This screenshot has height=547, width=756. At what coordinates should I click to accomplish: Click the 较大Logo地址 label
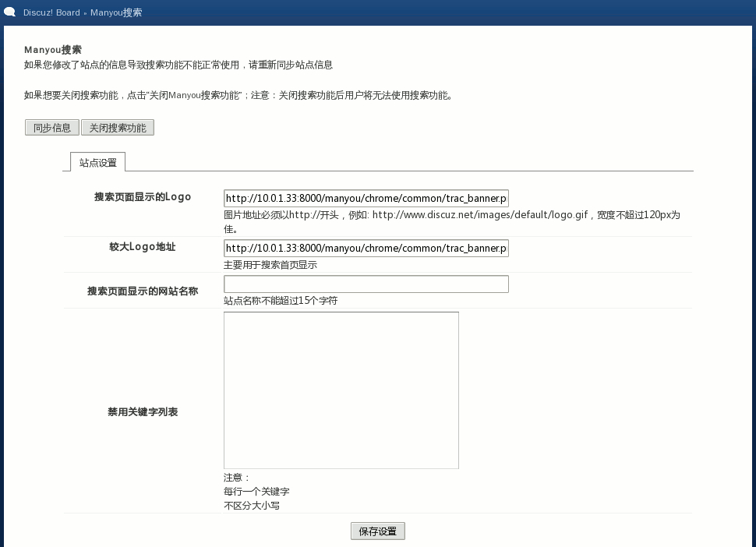pos(143,247)
